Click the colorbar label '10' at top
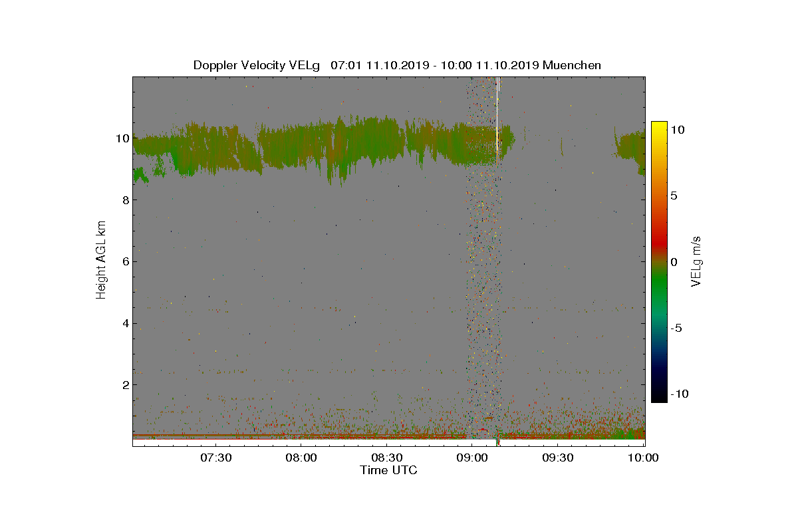Viewport: 798px width, 532px height. coord(678,130)
